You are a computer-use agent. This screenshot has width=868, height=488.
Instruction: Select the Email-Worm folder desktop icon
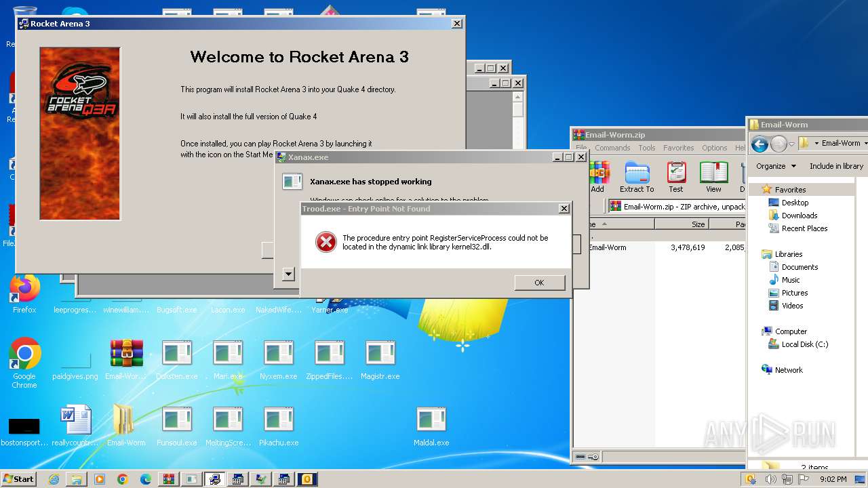[x=126, y=426]
